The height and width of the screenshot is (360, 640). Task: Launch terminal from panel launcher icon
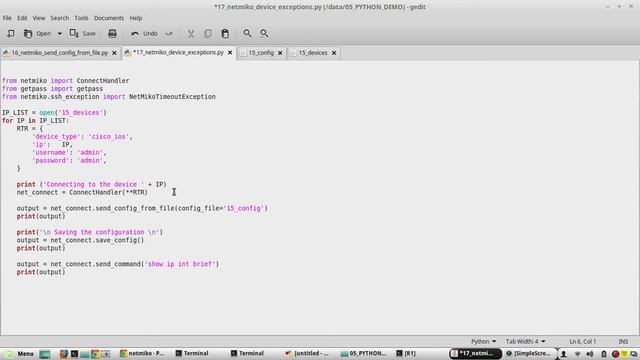[74, 354]
